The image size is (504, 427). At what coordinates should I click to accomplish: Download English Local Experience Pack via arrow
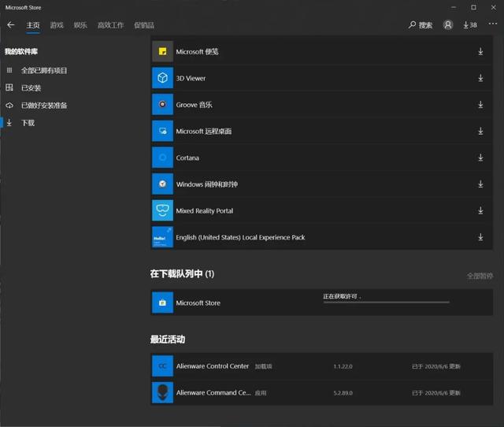pos(480,237)
